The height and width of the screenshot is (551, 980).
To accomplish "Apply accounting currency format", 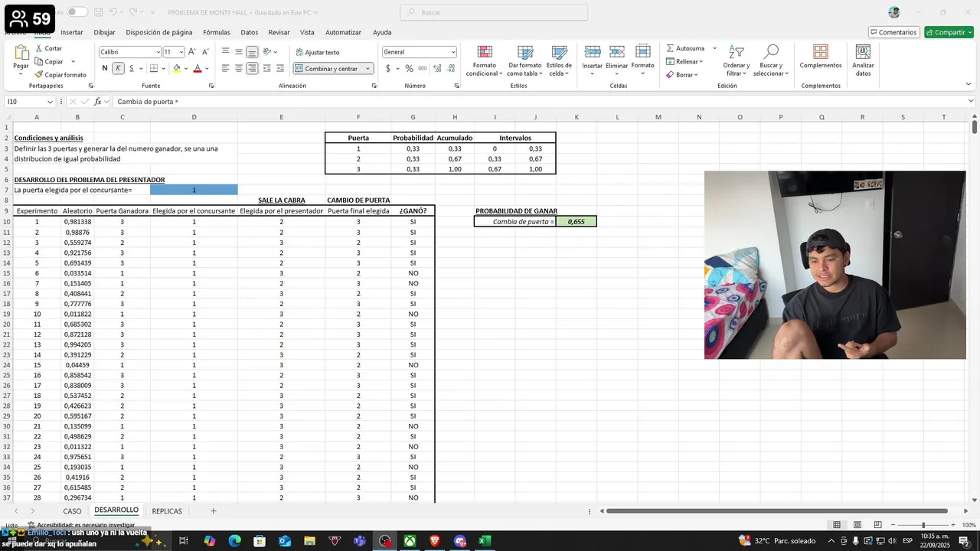I will pos(388,68).
